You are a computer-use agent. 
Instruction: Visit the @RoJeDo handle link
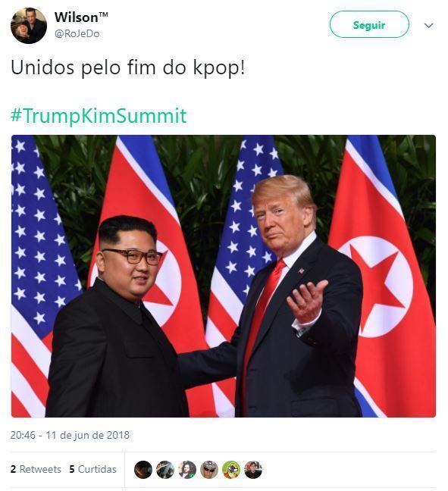coord(77,34)
